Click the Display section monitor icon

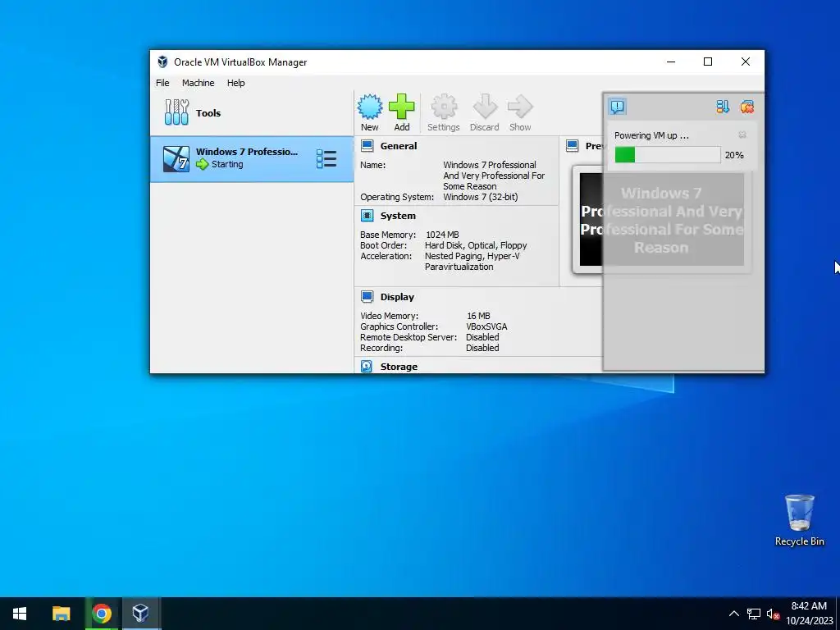pyautogui.click(x=367, y=297)
